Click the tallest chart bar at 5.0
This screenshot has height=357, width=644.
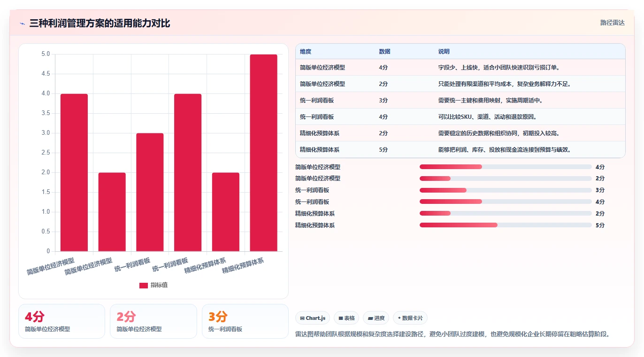(x=263, y=153)
